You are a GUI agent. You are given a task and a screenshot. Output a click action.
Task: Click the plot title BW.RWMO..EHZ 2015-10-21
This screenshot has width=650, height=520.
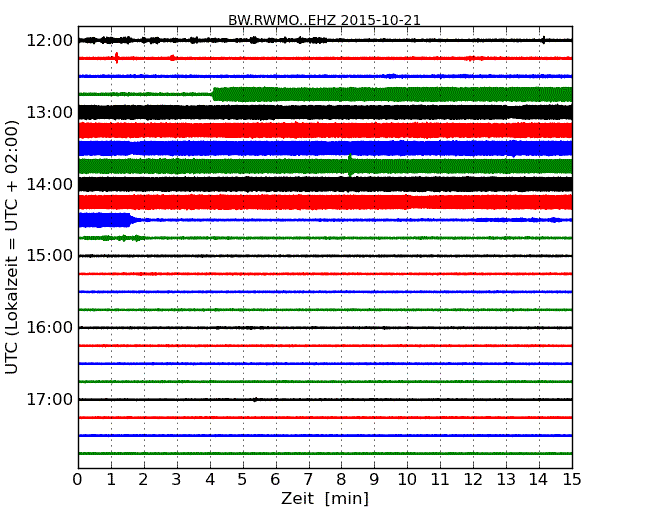click(324, 20)
